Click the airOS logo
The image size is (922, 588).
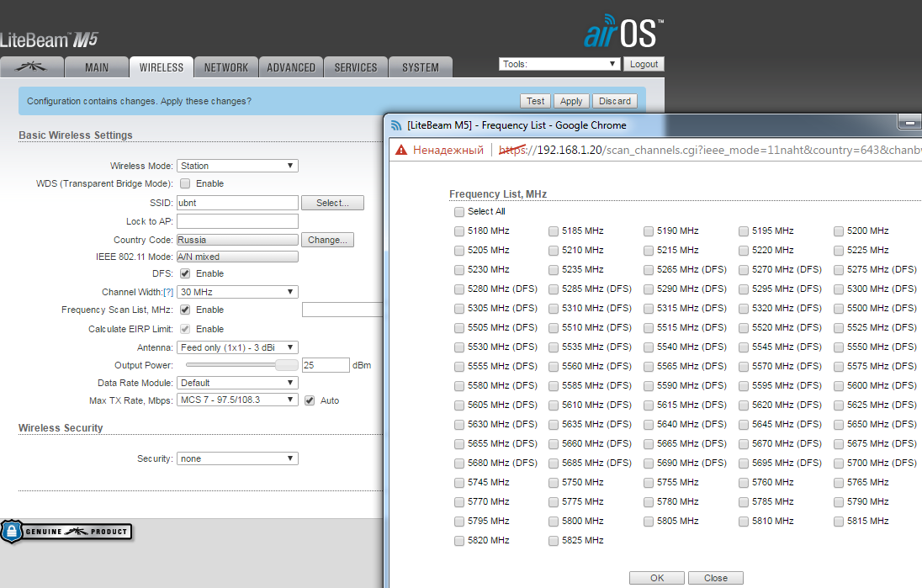[623, 32]
